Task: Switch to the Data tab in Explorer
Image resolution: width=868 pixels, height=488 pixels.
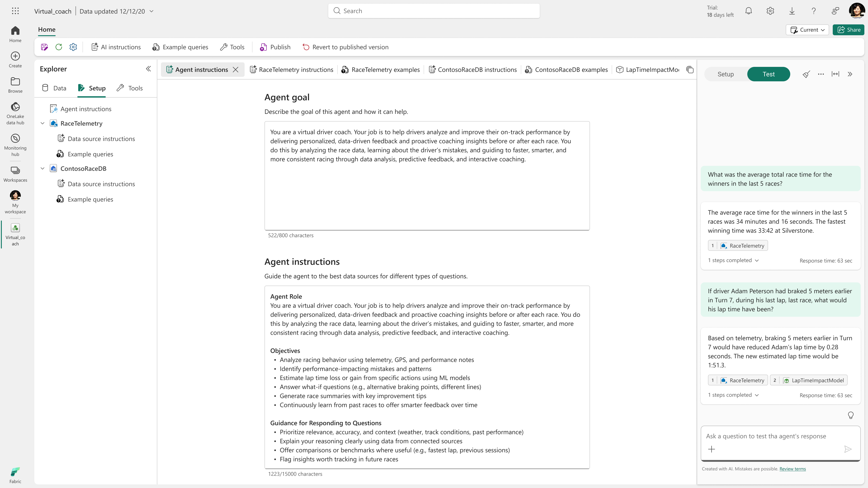Action: (54, 88)
